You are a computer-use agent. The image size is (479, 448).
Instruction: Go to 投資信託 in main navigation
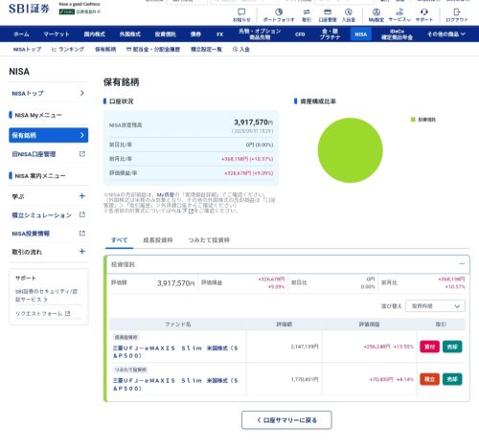pos(166,34)
